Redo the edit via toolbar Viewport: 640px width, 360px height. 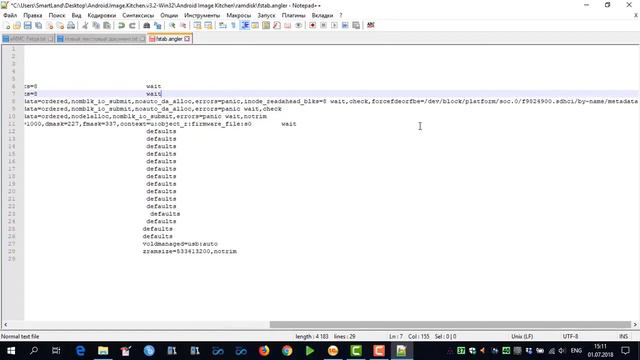click(x=132, y=25)
